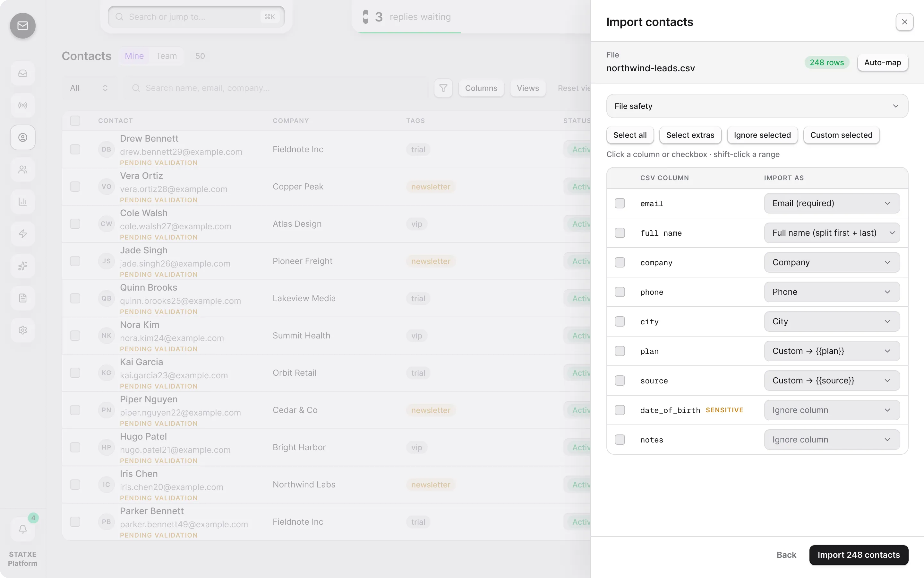Switch to the Team contacts tab
924x578 pixels.
coord(166,56)
